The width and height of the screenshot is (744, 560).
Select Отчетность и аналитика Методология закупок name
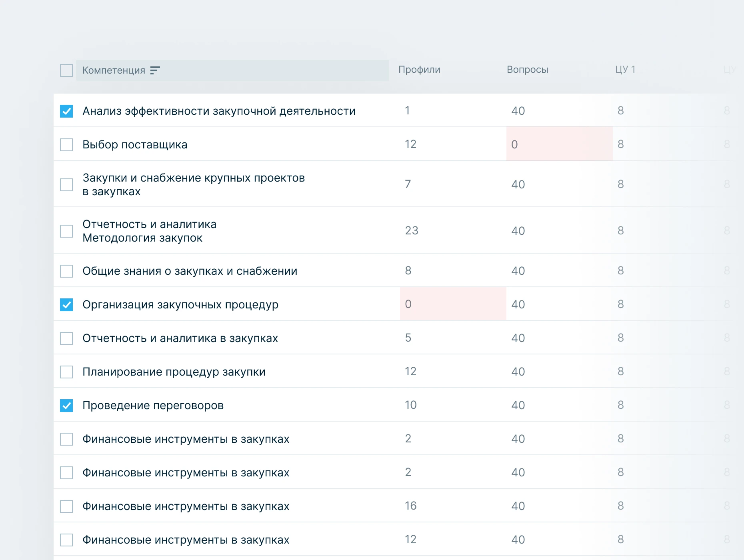[149, 231]
